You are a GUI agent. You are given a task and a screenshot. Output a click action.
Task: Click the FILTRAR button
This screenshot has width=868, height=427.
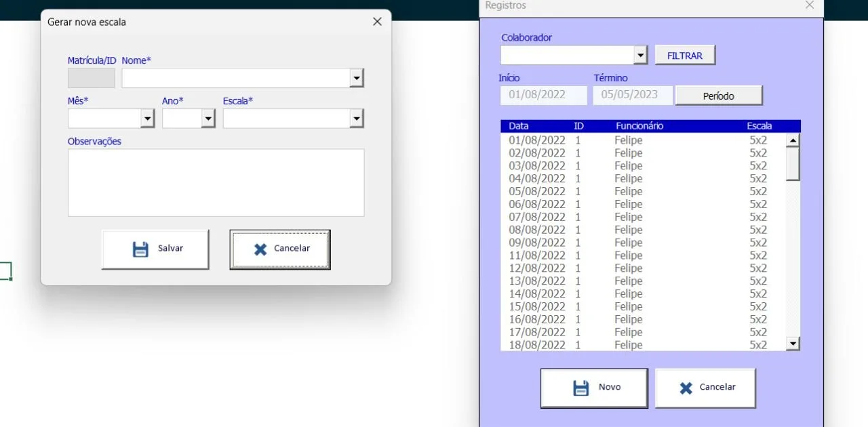pos(685,56)
